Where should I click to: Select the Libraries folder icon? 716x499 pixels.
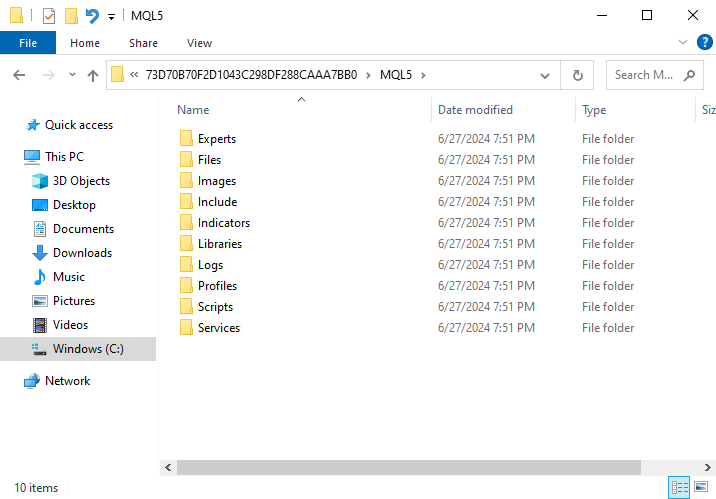186,243
